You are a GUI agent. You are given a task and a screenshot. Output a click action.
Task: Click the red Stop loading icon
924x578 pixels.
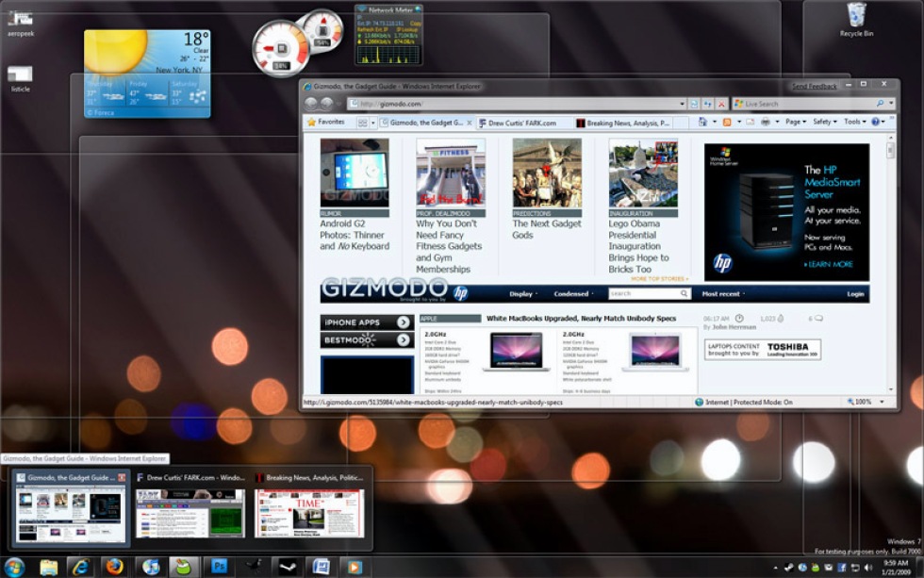[721, 104]
